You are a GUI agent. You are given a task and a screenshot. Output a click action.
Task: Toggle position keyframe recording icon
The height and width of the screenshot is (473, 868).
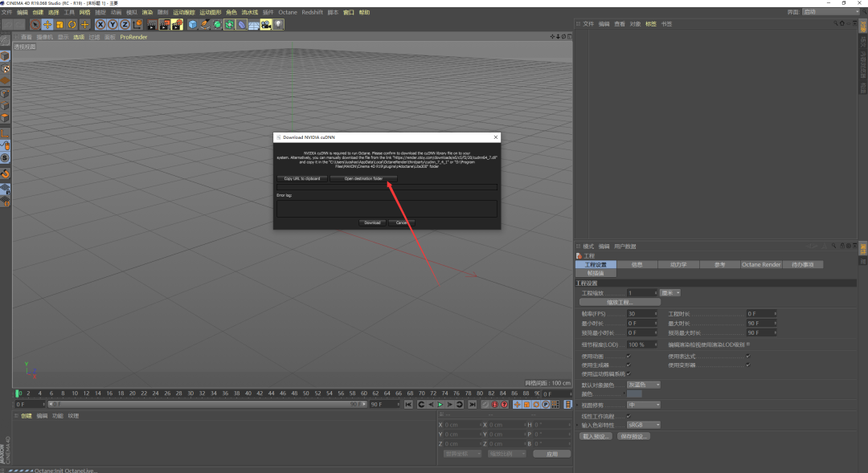(517, 405)
